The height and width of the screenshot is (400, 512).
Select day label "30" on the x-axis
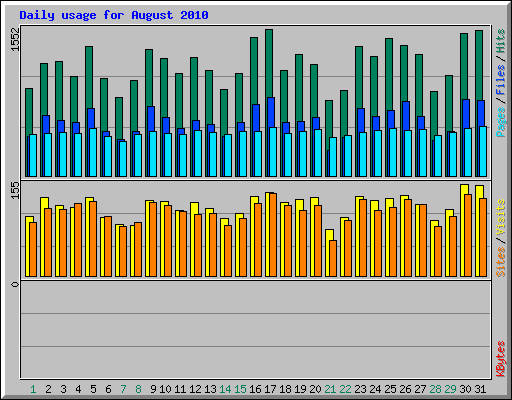coord(465,389)
